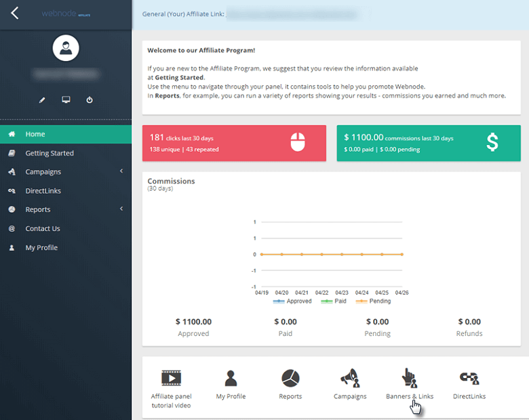Click the My Profile shortcut icon
This screenshot has height=420, width=529.
click(x=231, y=378)
